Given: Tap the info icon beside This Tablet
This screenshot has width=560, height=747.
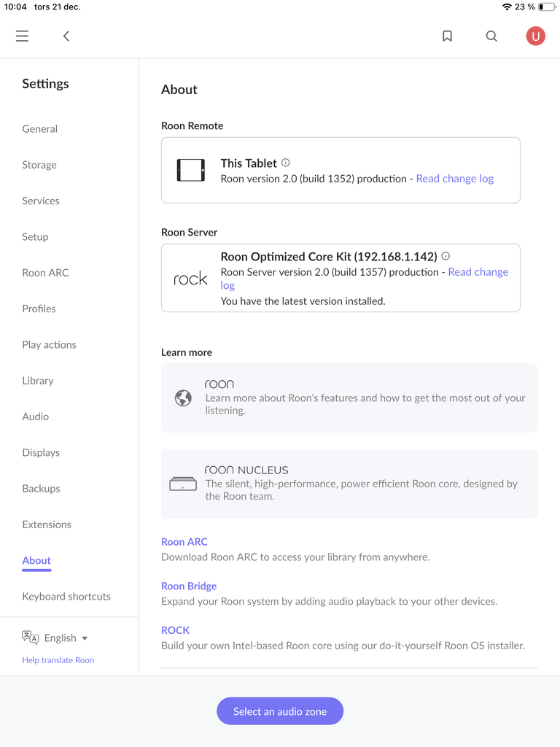Looking at the screenshot, I should (x=285, y=163).
